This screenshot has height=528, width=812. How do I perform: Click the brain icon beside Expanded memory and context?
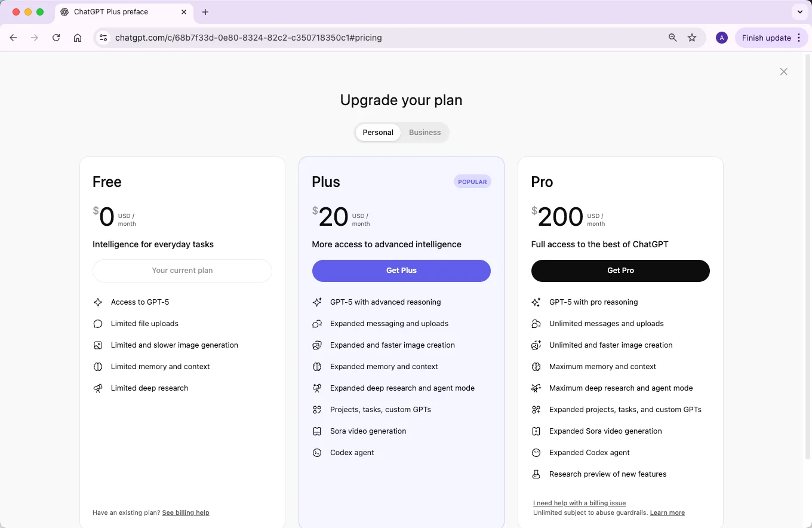click(317, 367)
